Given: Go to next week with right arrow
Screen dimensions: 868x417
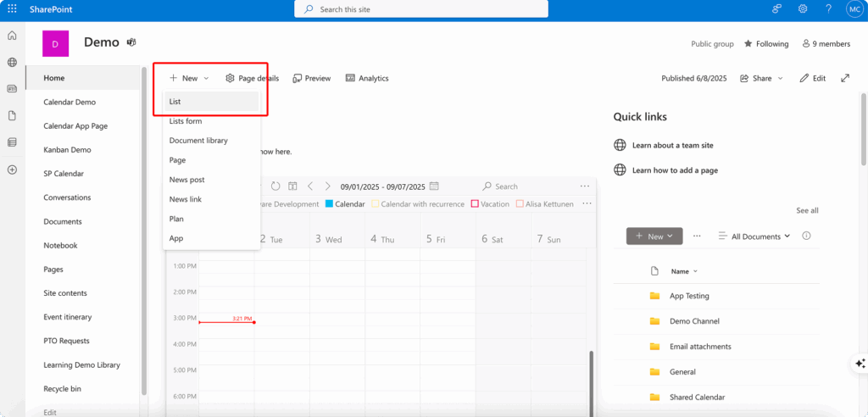Looking at the screenshot, I should click(x=327, y=186).
